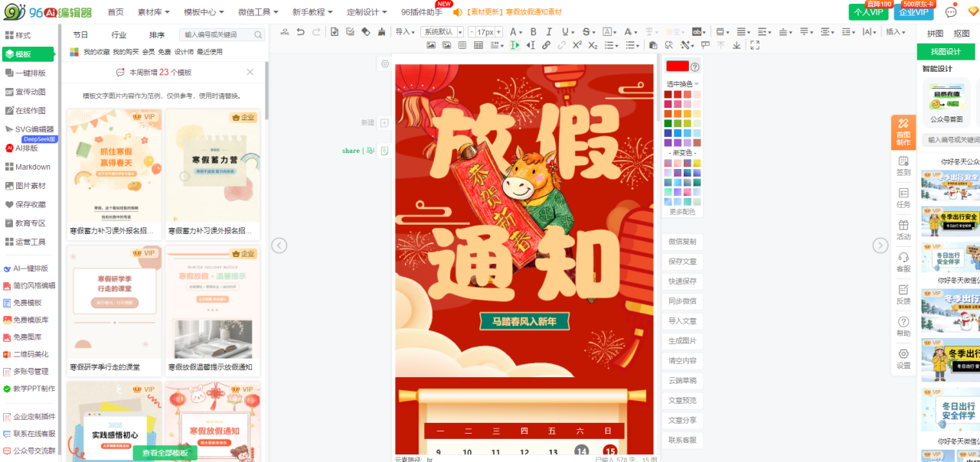This screenshot has height=462, width=980.
Task: Click the fullscreen expand icon in toolbar
Action: click(755, 45)
